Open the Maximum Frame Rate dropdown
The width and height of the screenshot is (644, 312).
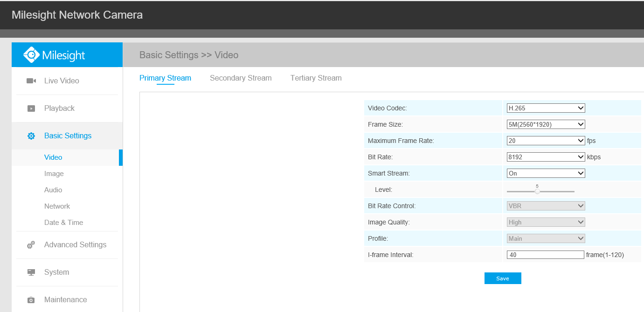coord(545,140)
